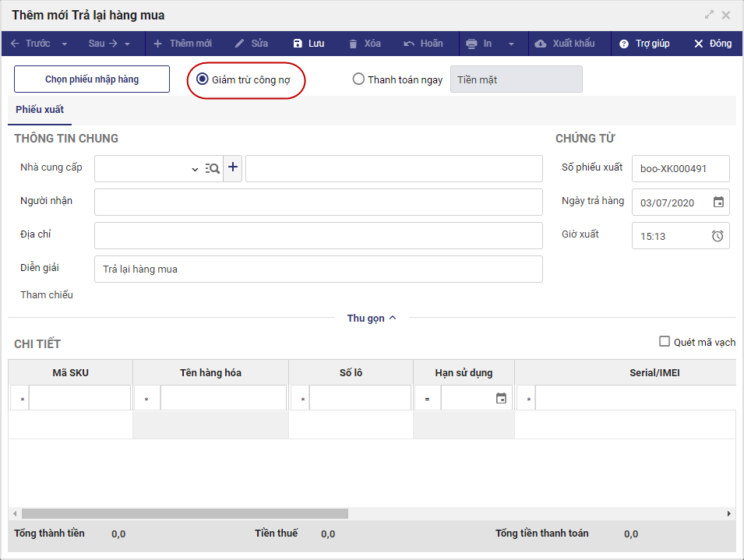Focus the Địa chỉ field
The image size is (744, 560).
319,236
